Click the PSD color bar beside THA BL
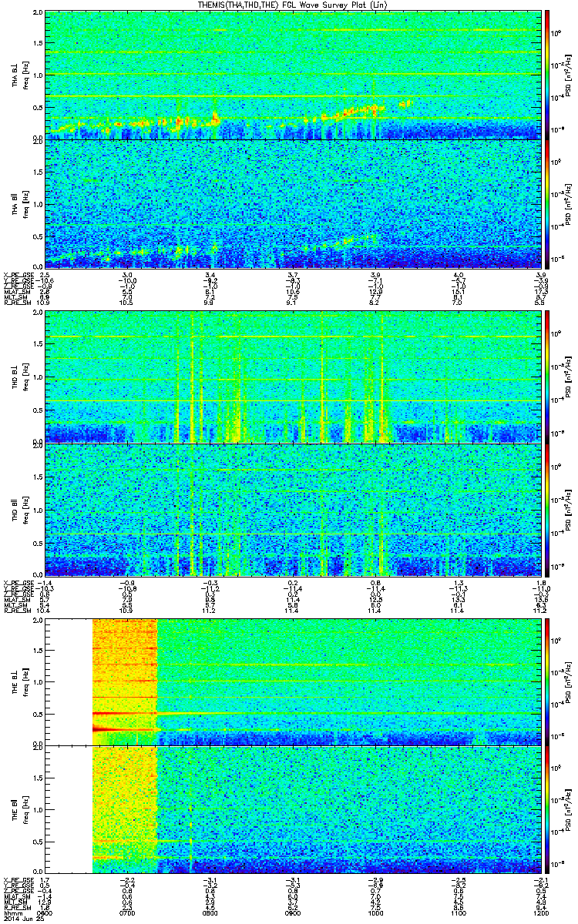The width and height of the screenshot is (578, 924). (x=547, y=74)
